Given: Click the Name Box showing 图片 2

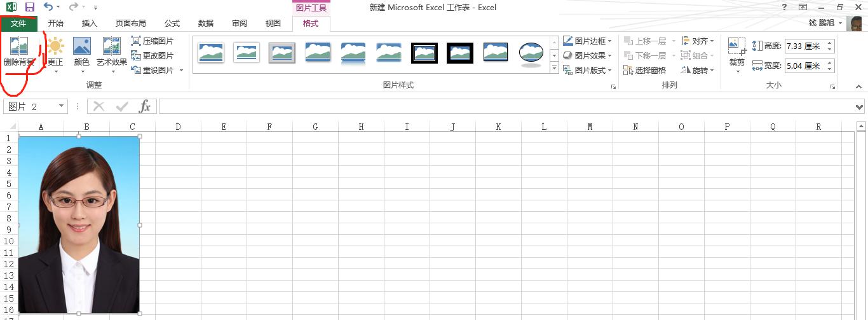Looking at the screenshot, I should (x=30, y=106).
